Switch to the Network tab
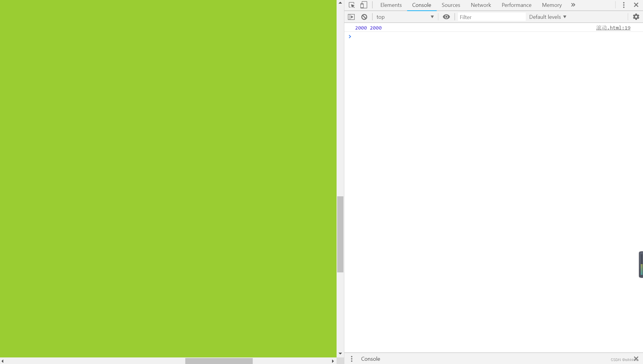Image resolution: width=643 pixels, height=364 pixels. coord(481,5)
